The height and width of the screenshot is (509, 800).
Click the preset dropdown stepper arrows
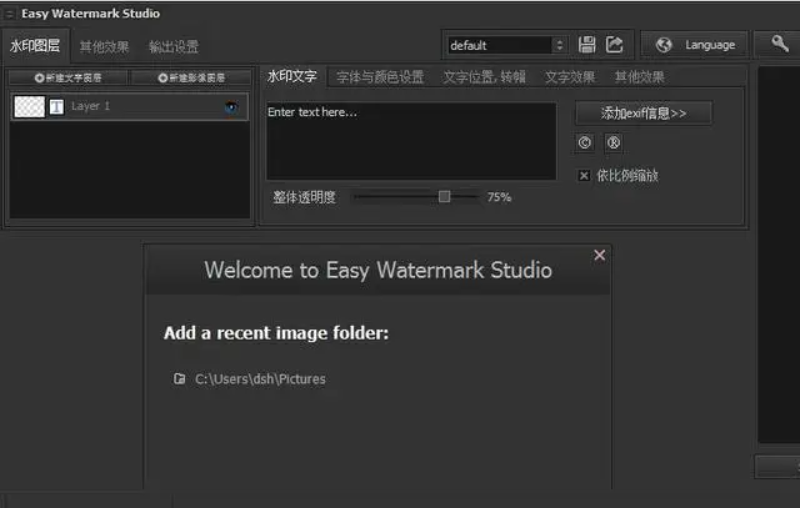click(x=560, y=45)
